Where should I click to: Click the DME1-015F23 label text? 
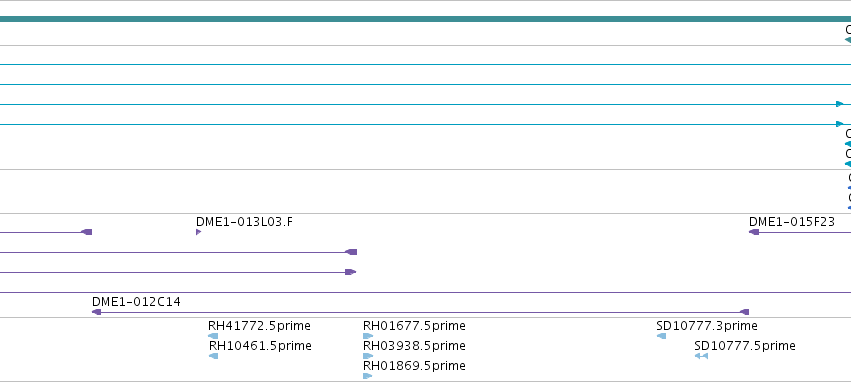(x=792, y=221)
